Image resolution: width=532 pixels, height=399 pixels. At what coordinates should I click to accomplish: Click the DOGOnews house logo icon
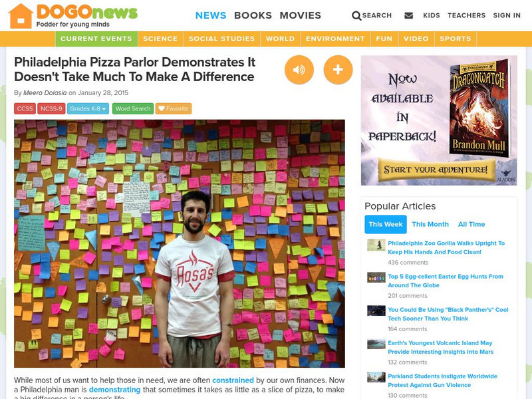(21, 16)
